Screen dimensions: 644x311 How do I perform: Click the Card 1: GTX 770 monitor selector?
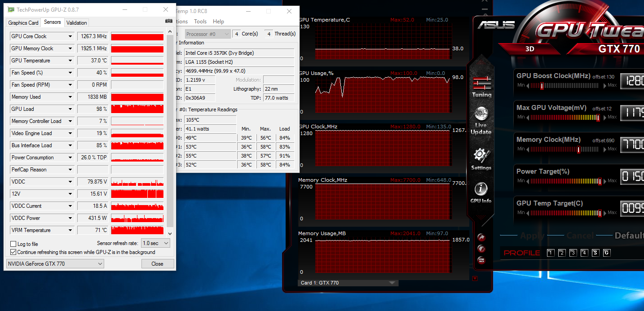tap(348, 283)
